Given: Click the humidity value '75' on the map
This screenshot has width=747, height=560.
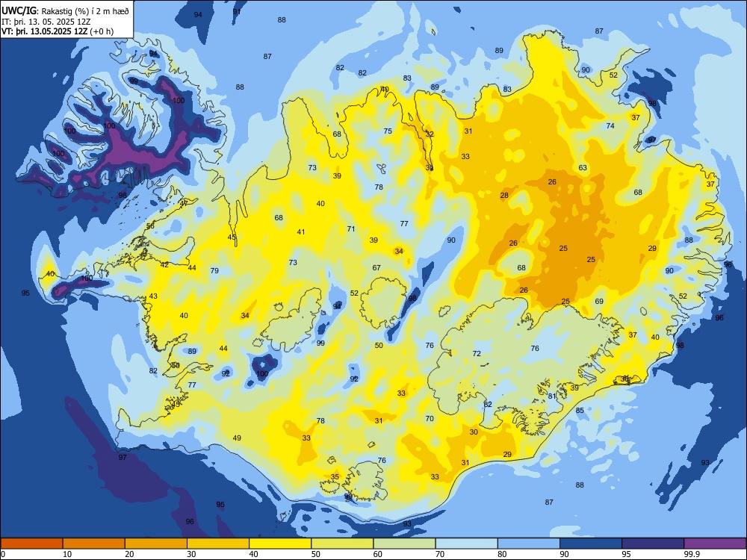Looking at the screenshot, I should 388,131.
